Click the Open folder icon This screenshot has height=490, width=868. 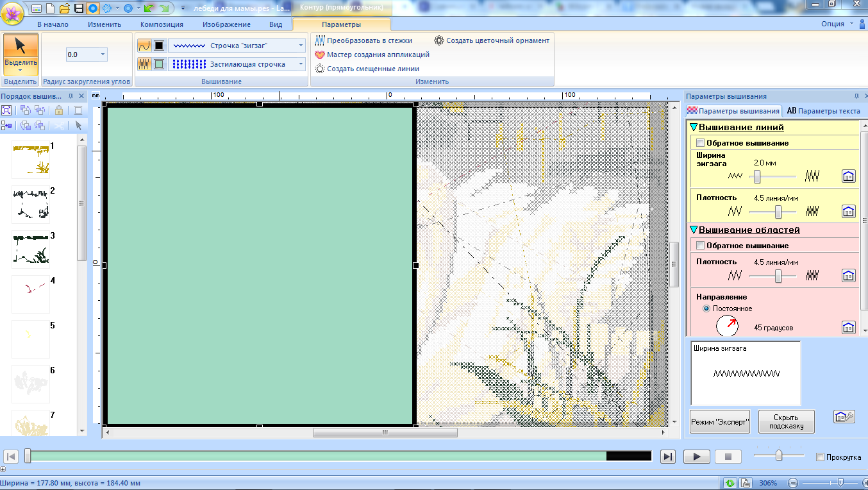point(64,8)
